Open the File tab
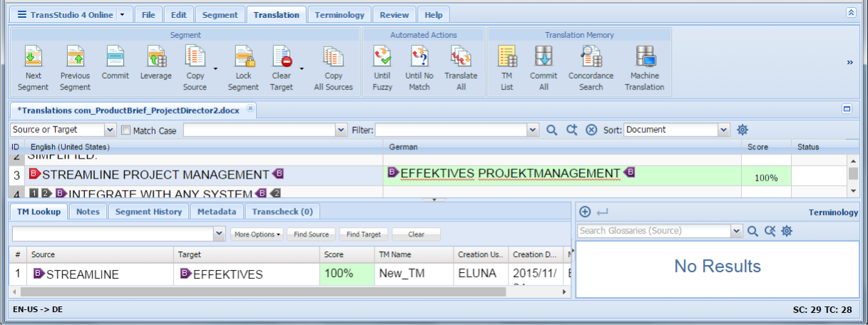The width and height of the screenshot is (868, 325). (x=148, y=14)
